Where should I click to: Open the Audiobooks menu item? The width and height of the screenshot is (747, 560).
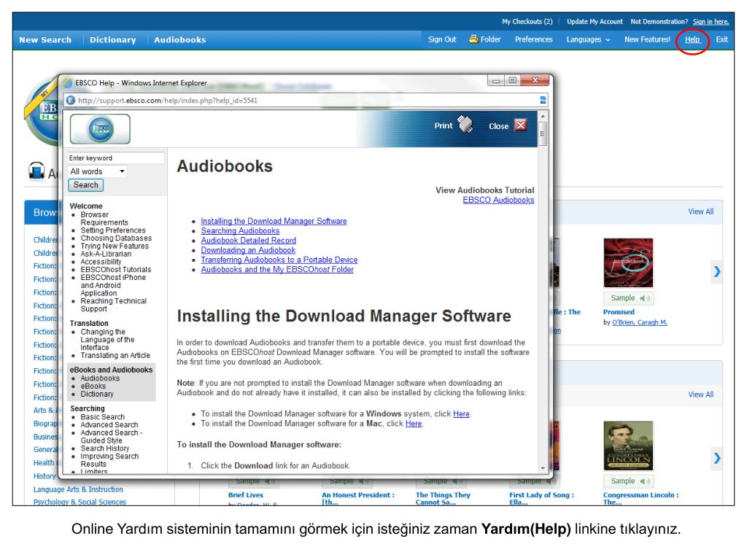[179, 40]
